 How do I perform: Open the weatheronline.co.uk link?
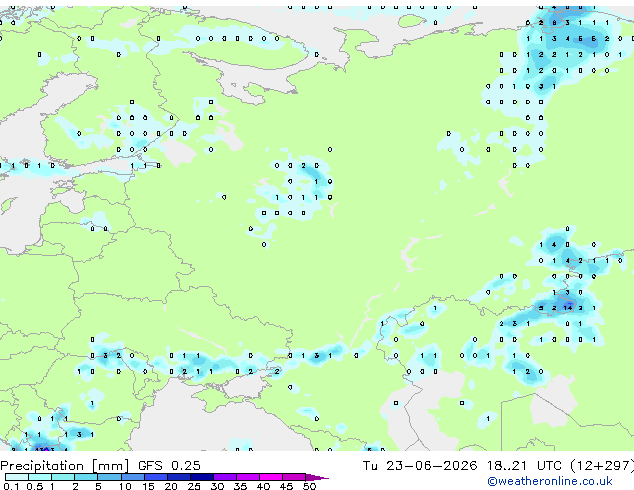(550, 481)
